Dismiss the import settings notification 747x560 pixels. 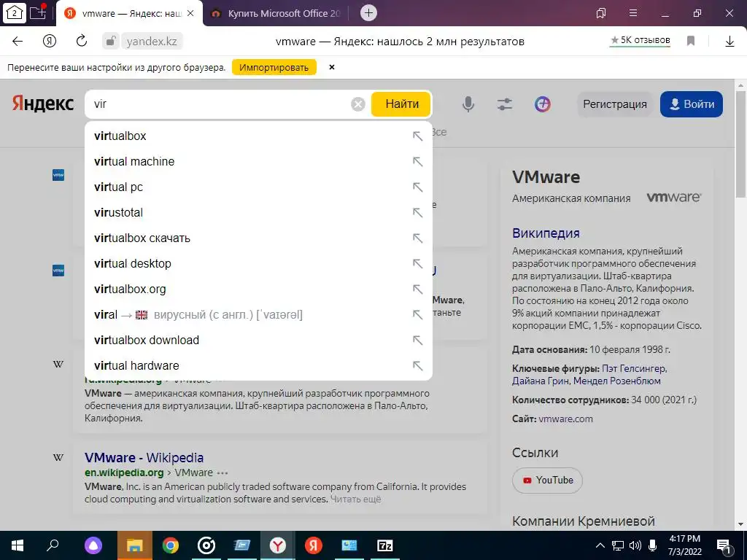332,67
